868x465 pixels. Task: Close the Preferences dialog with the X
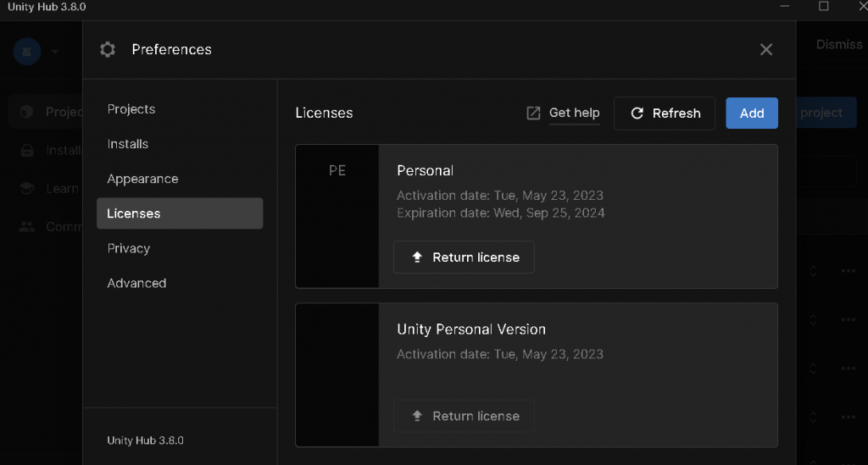click(x=766, y=50)
